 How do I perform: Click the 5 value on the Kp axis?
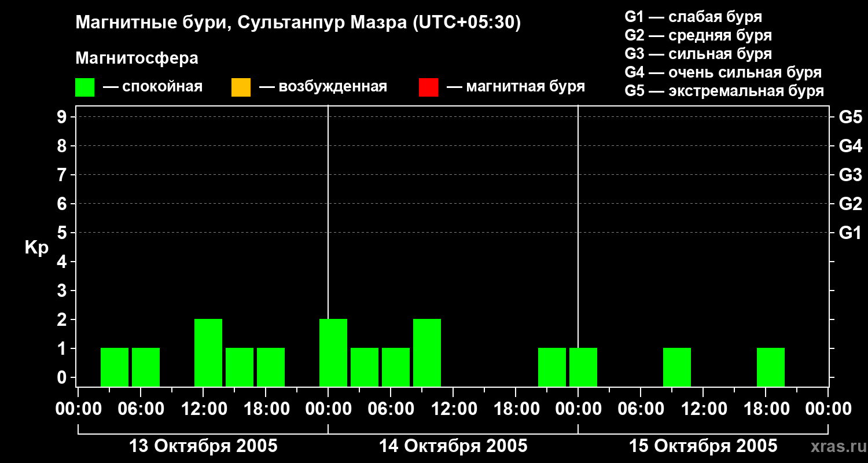tap(63, 233)
